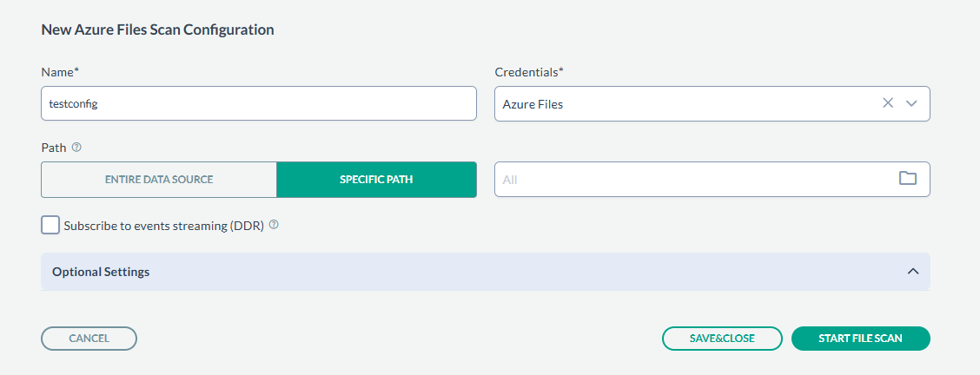Screen dimensions: 980x375
Task: Click the Name field containing testconfig
Action: coord(259,103)
